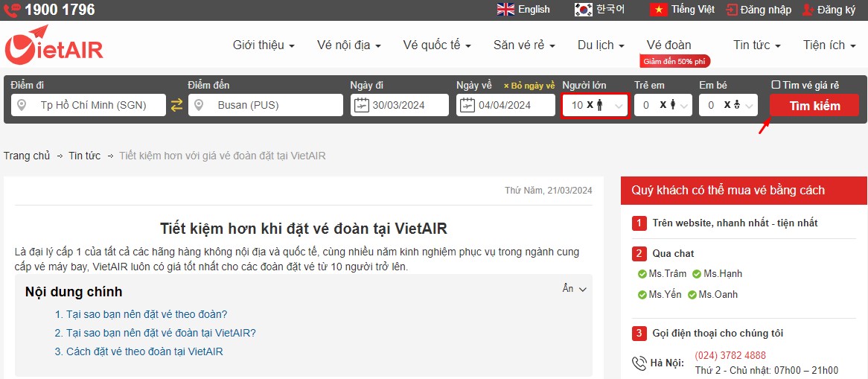
Task: Click the green check icon beside Ms.Oanh
Action: pos(692,295)
